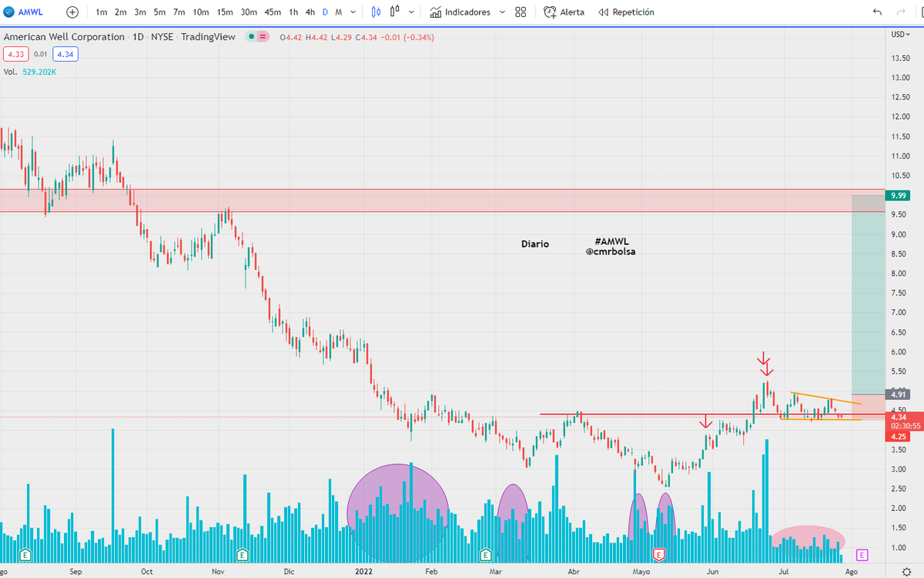Switch to the 4h interval
This screenshot has height=578, width=924.
(310, 12)
